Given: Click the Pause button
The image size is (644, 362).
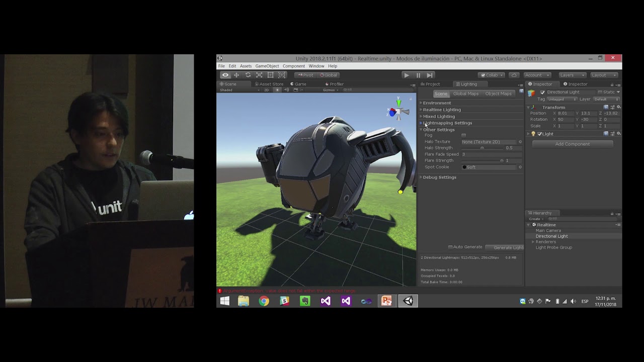Looking at the screenshot, I should point(418,75).
